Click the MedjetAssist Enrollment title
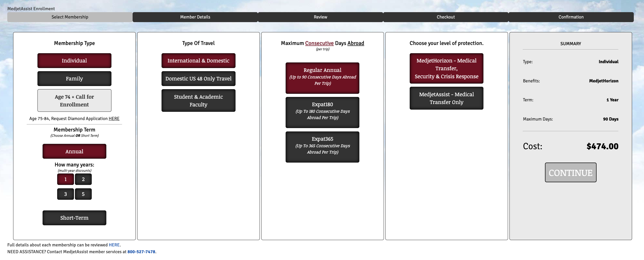This screenshot has height=260, width=644. coord(31,9)
